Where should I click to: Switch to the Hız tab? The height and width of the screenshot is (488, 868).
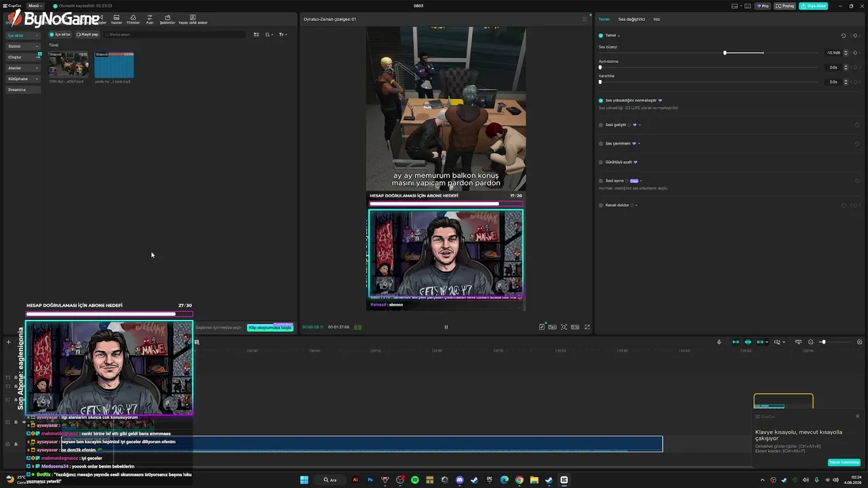(x=656, y=19)
